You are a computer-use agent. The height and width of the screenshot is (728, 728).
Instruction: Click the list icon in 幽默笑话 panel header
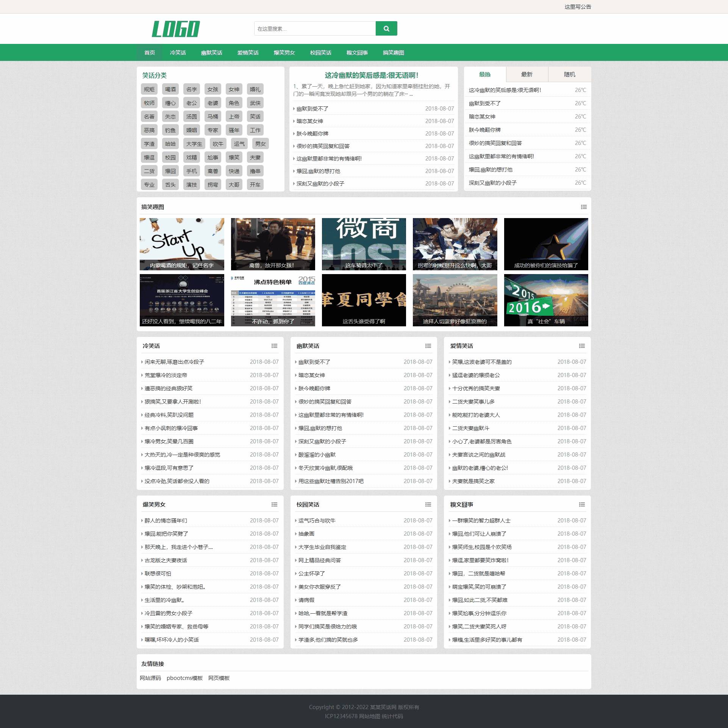[428, 346]
